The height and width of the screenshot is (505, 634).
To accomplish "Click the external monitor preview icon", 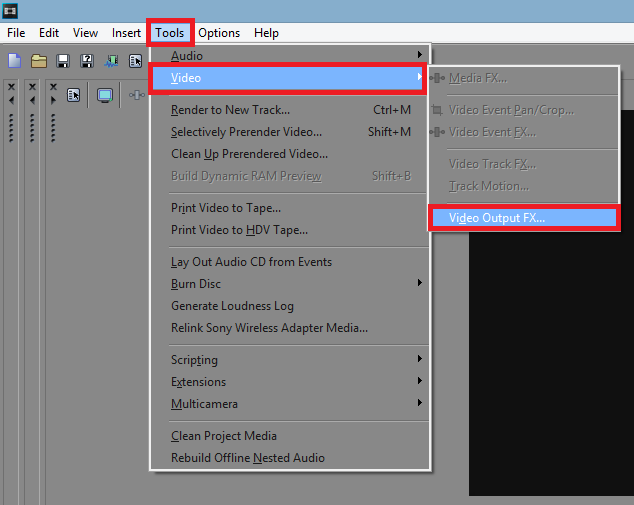I will pyautogui.click(x=105, y=95).
